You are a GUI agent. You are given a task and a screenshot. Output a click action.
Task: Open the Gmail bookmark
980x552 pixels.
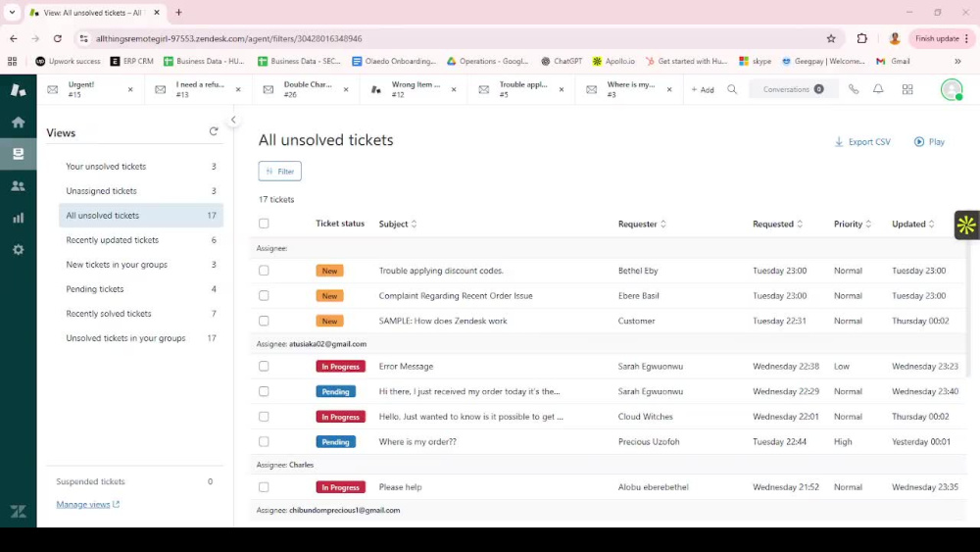click(893, 61)
